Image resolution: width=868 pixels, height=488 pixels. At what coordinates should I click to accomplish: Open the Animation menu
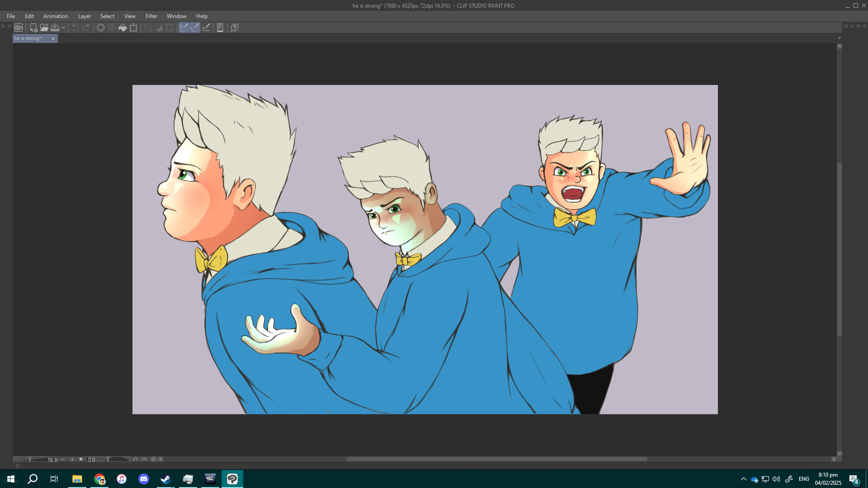point(56,16)
